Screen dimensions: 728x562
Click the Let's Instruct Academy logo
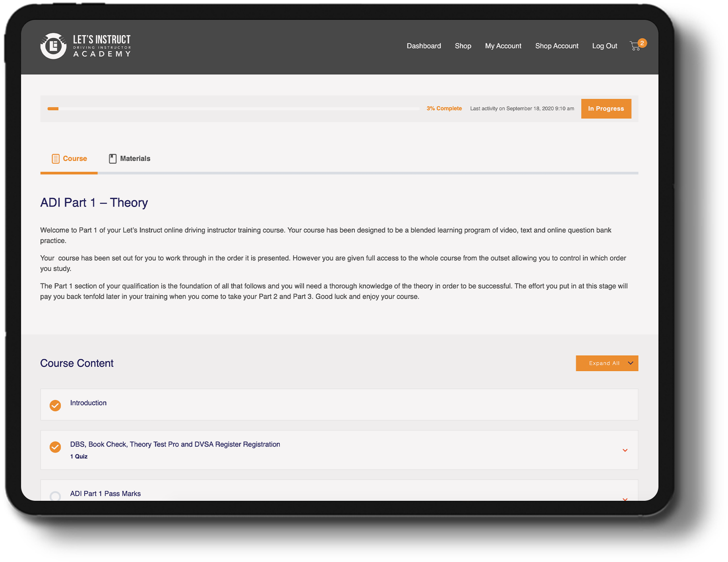(85, 46)
